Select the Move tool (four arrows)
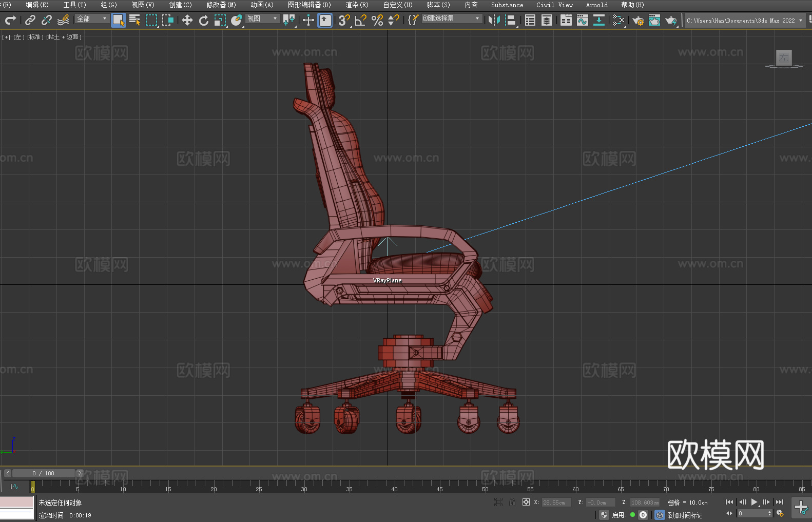812x522 pixels. [x=187, y=20]
